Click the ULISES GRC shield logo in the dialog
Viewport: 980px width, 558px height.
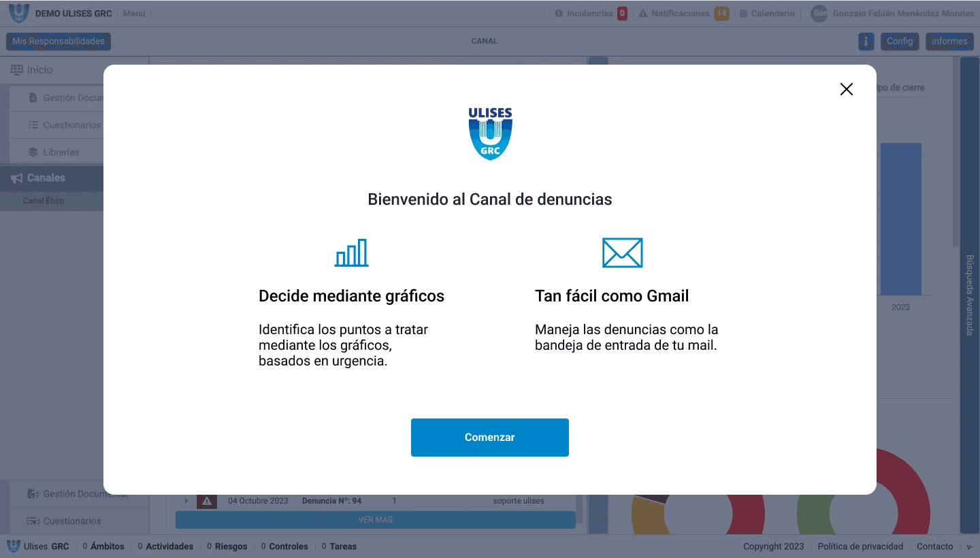pos(490,133)
